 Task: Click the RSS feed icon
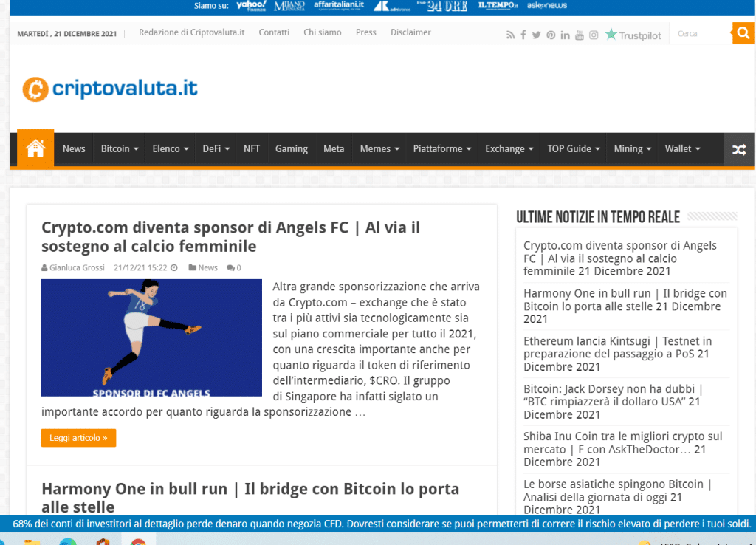coord(510,34)
